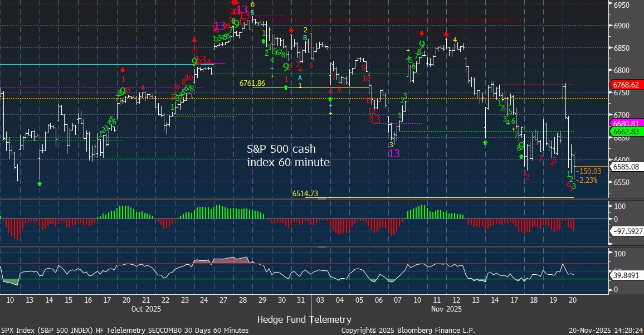
Task: Grab the divider handle below the price panel
Action: click(x=321, y=200)
